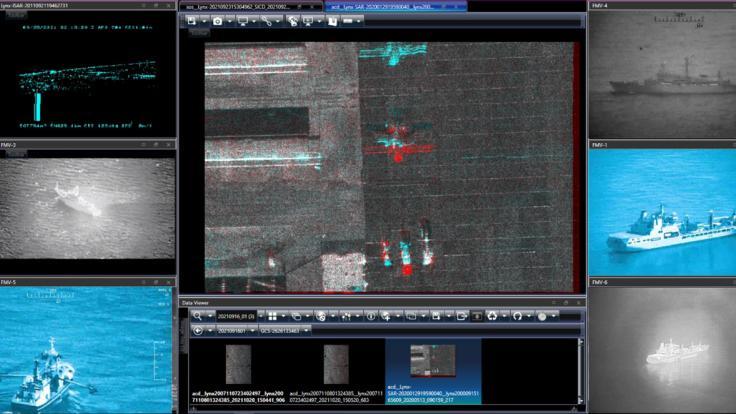Expand the back arrow history dropdown

[x=210, y=330]
